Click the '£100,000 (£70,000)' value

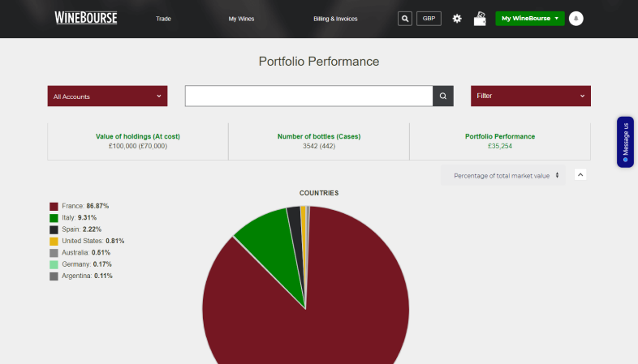point(138,146)
